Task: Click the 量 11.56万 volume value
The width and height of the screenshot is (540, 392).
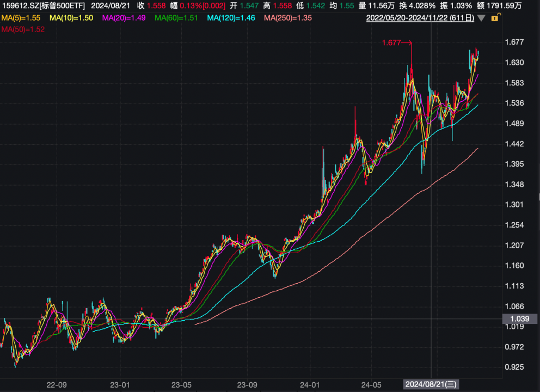Action: [376, 6]
